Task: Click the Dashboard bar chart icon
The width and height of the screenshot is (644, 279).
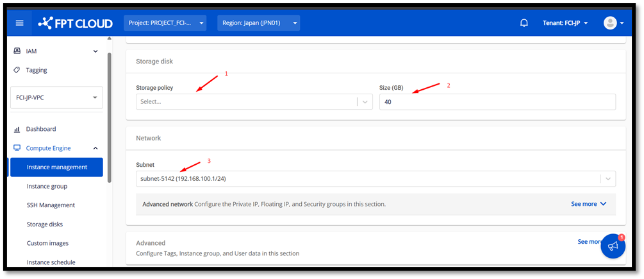Action: coord(17,129)
